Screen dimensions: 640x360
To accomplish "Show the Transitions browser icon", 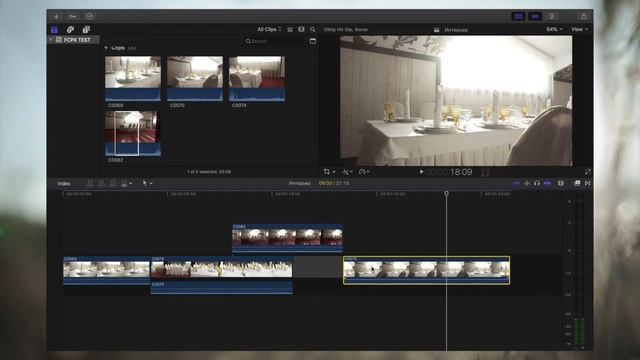I will pyautogui.click(x=587, y=183).
